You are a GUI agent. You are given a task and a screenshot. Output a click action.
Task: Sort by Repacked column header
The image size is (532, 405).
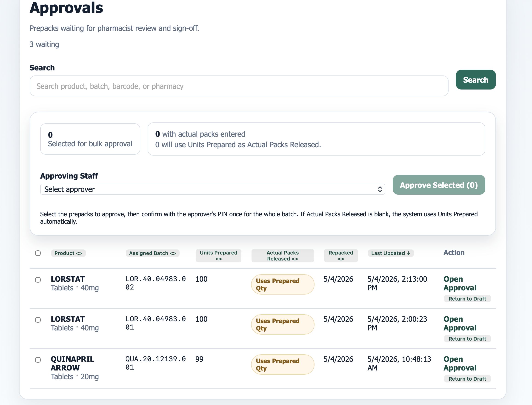pyautogui.click(x=341, y=255)
